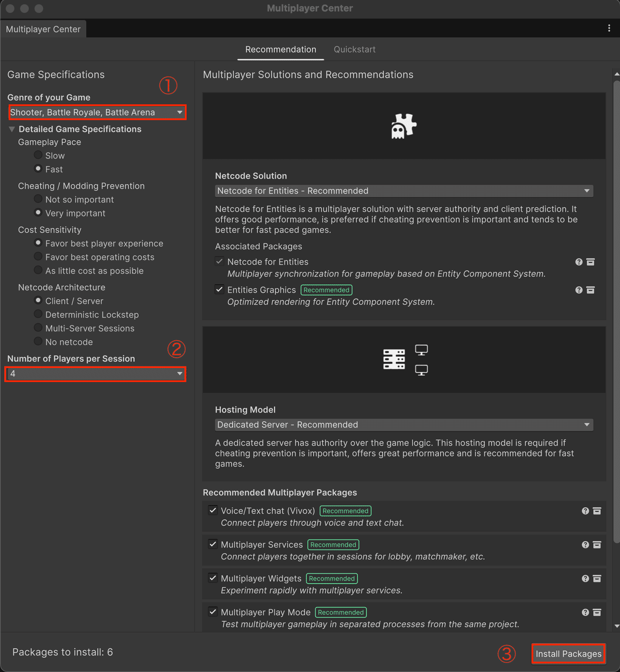Screen dimensions: 620x672
Task: Open help for the Netcode for Entities package
Action: [x=579, y=262]
